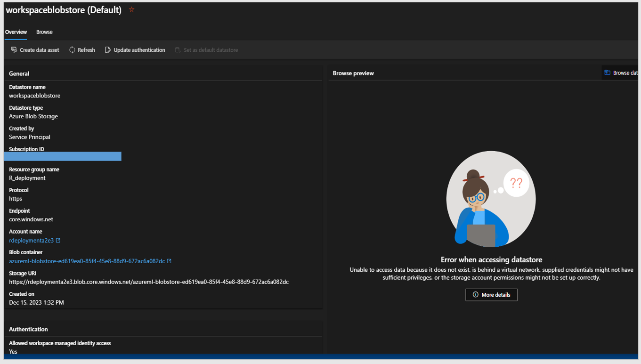Select the highlighted Subscription ID value

coord(63,156)
